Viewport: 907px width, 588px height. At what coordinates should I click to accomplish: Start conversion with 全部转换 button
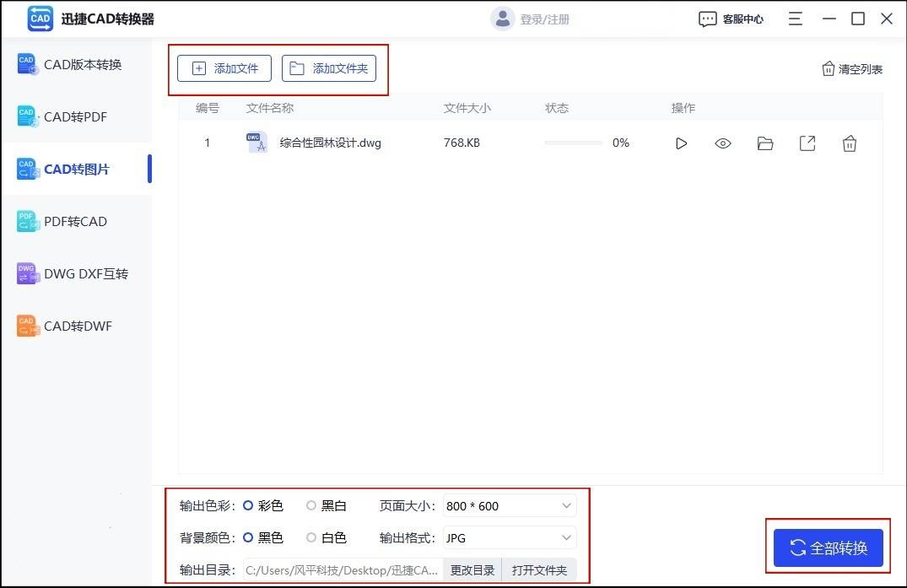point(829,548)
